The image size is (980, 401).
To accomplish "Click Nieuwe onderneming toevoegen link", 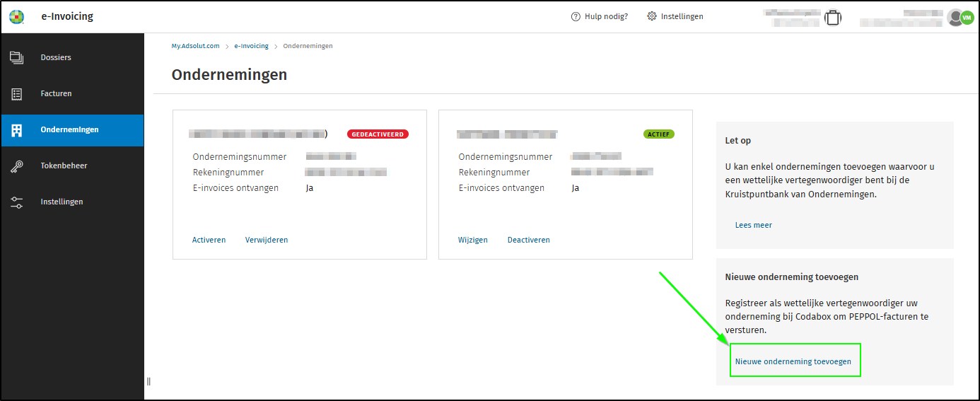I will pyautogui.click(x=793, y=361).
